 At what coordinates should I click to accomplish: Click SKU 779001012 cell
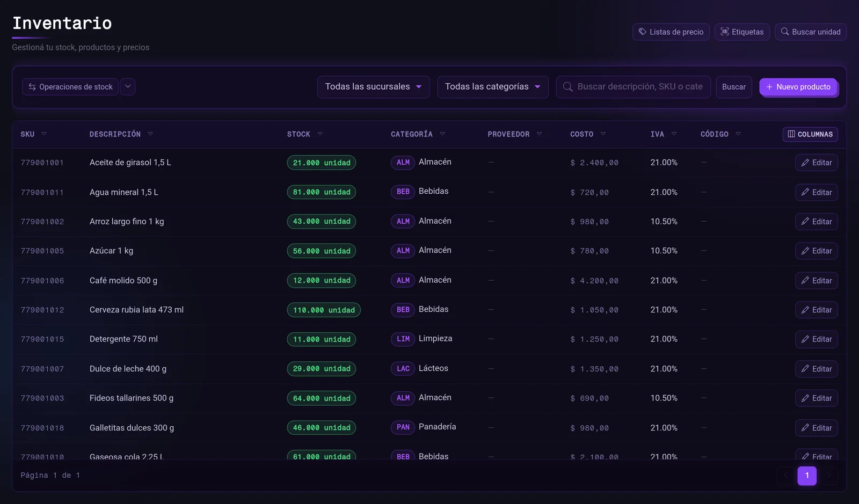tap(42, 310)
